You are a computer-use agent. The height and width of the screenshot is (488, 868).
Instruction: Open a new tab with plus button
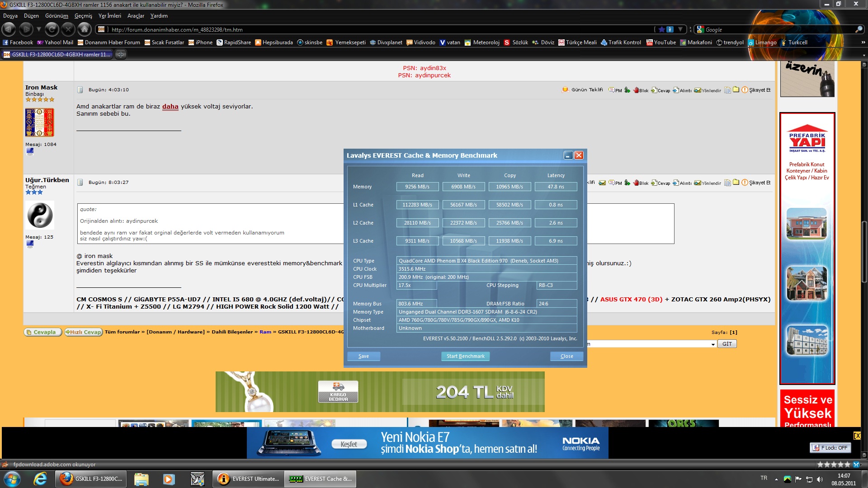[121, 55]
